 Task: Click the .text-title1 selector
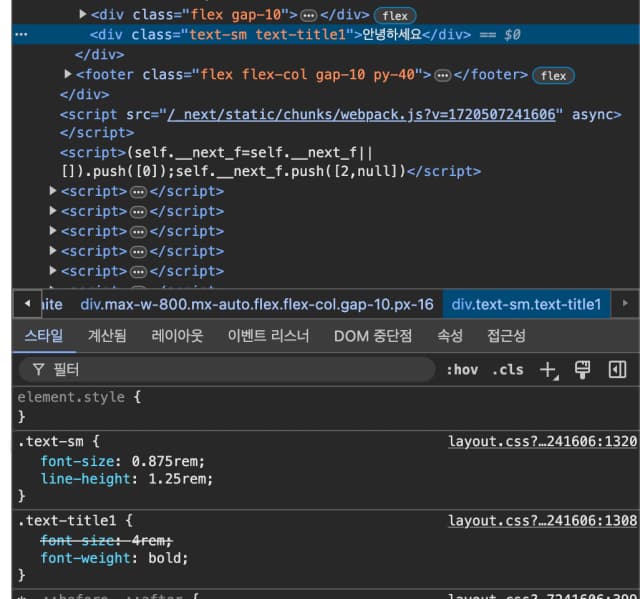click(67, 521)
